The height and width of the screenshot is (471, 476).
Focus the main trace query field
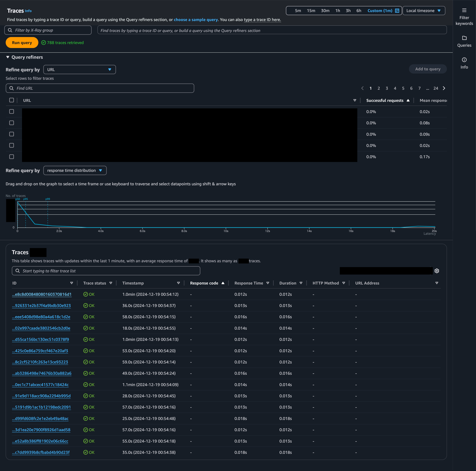coord(272,30)
